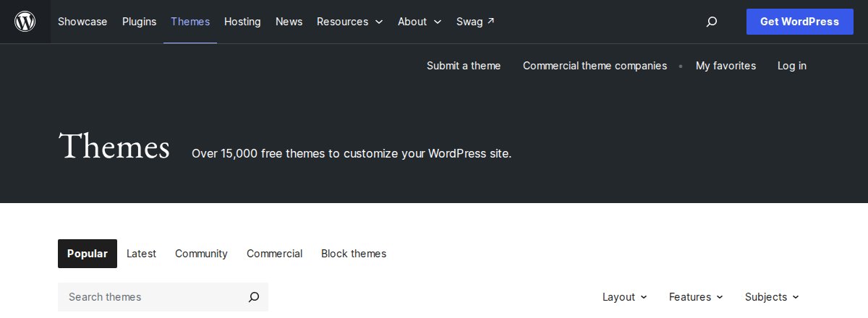The width and height of the screenshot is (868, 318).
Task: Open the Showcase menu item
Action: (82, 22)
